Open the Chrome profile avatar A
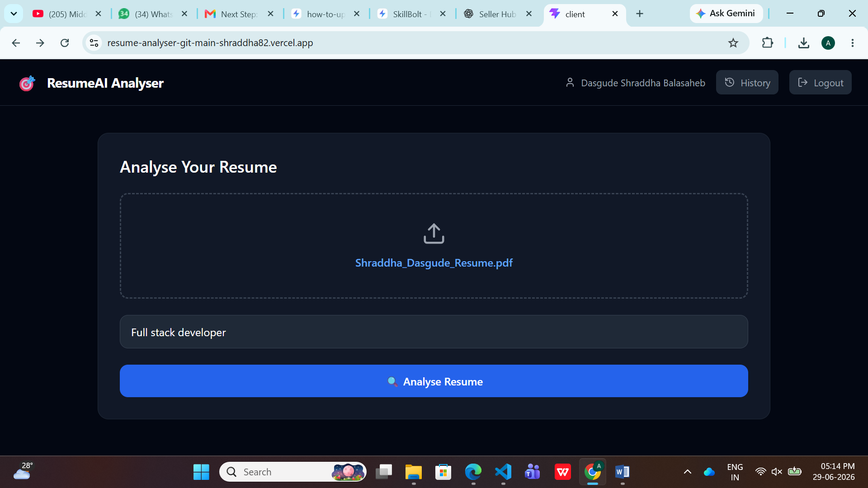The image size is (868, 488). click(x=828, y=43)
